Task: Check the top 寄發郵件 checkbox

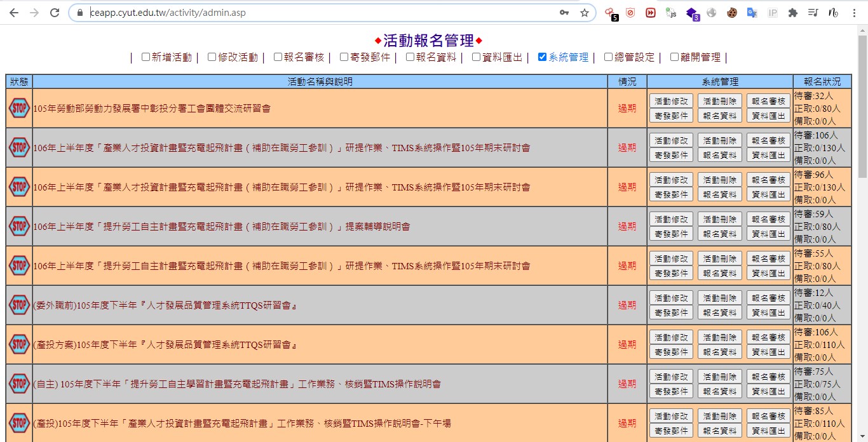Action: coord(344,57)
